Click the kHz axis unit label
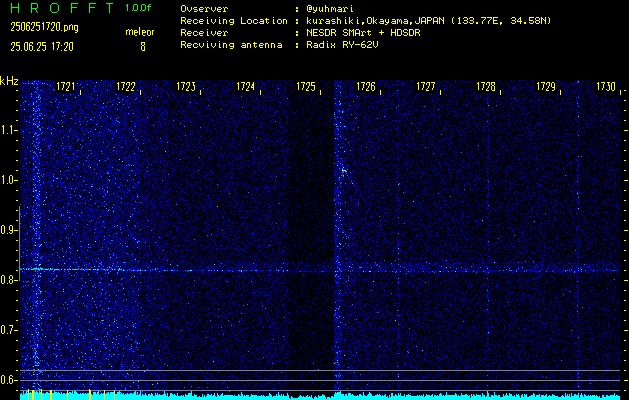 tap(9, 81)
